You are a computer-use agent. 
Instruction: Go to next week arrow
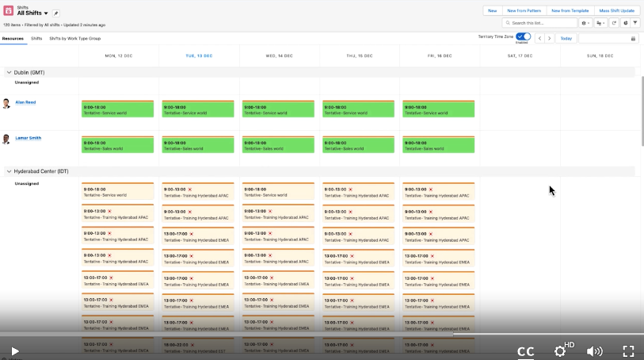point(549,38)
